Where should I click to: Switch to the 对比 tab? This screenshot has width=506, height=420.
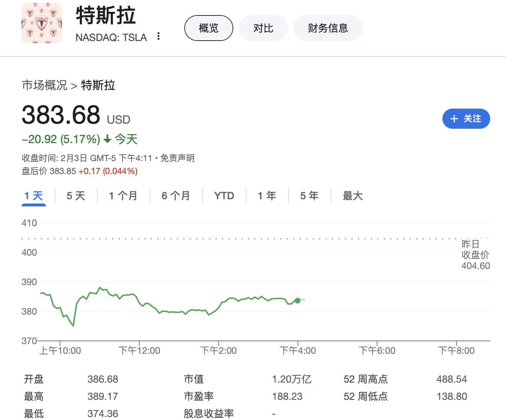point(263,28)
